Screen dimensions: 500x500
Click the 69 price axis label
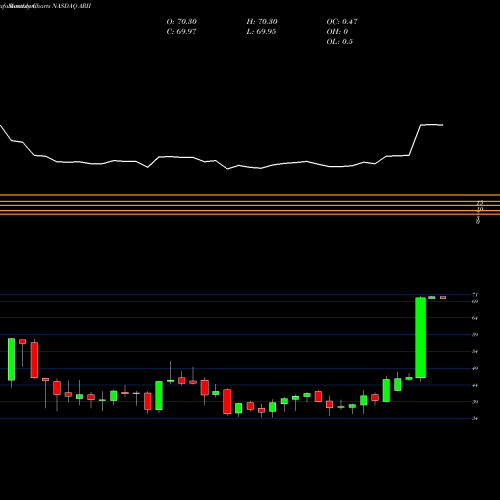[475, 301]
